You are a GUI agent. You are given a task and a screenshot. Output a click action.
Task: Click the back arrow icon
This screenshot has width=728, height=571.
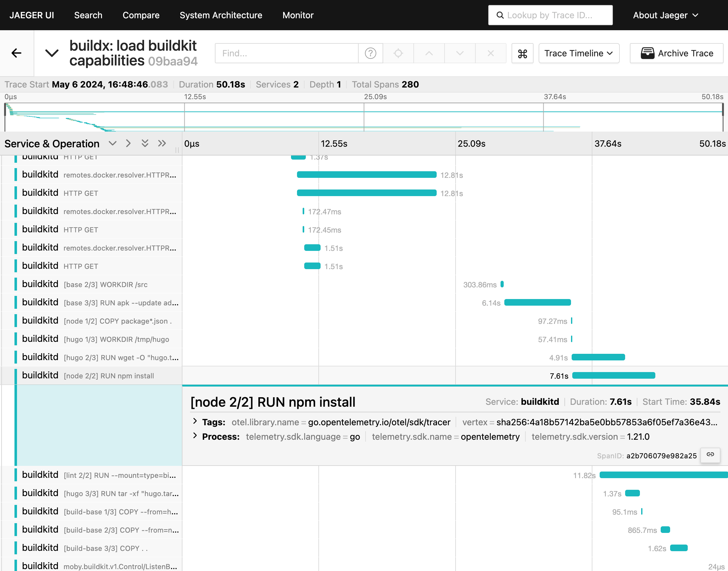pyautogui.click(x=16, y=53)
